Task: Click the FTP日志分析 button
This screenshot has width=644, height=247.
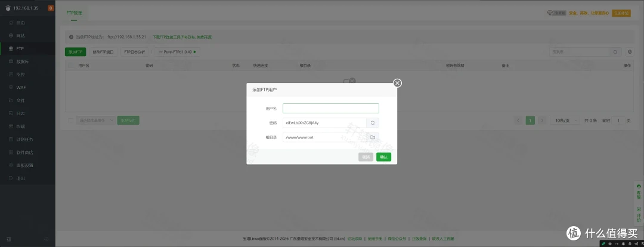Action: coord(135,52)
